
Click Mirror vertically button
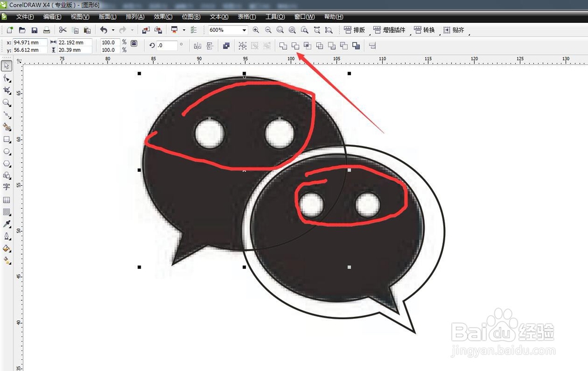210,46
